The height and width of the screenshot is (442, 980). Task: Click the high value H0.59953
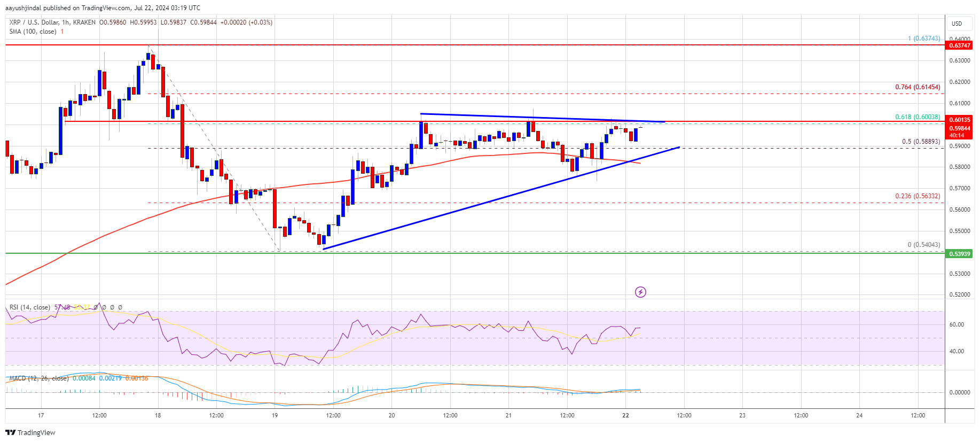143,22
